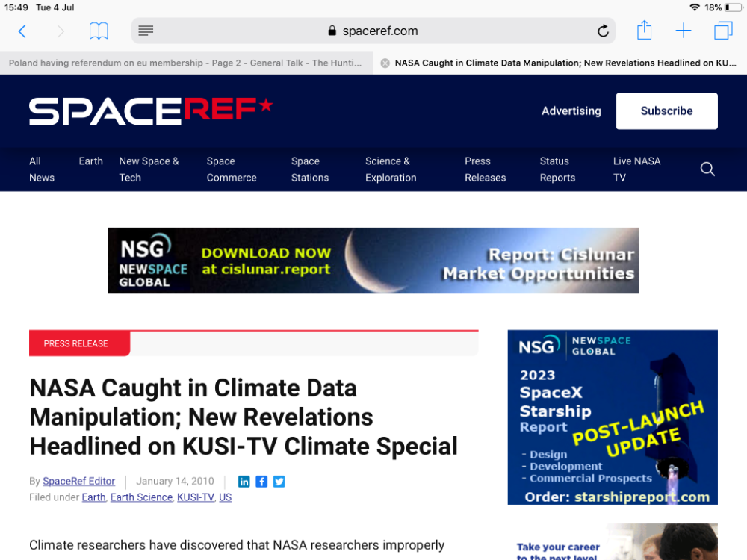
Task: Open Live NASA TV
Action: point(637,169)
